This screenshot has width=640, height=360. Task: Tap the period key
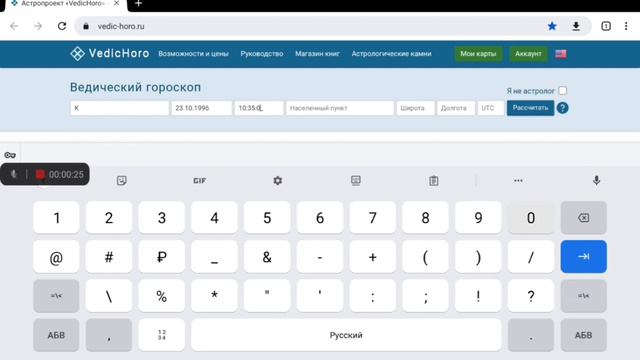[x=531, y=335]
